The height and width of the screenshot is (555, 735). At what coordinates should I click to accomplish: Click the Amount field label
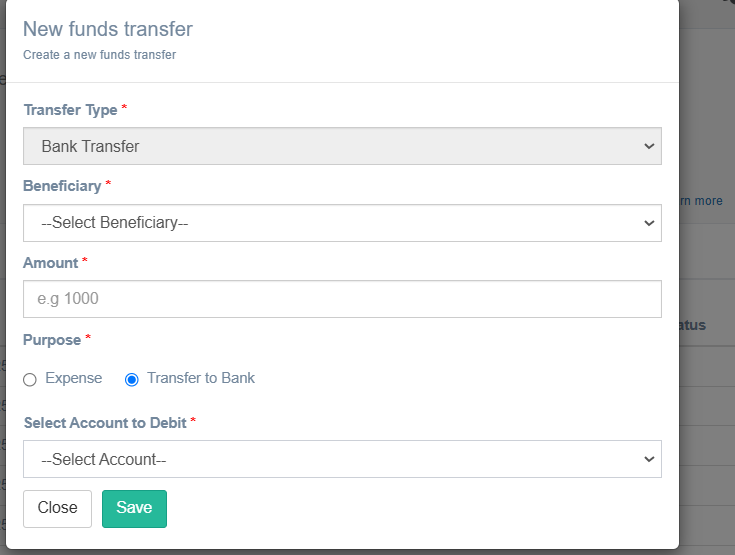tap(50, 263)
